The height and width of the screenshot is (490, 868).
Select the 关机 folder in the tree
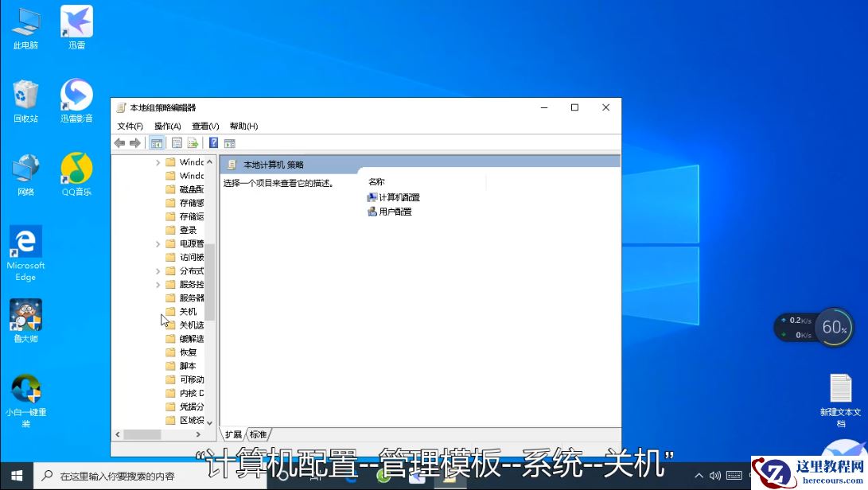pos(186,311)
